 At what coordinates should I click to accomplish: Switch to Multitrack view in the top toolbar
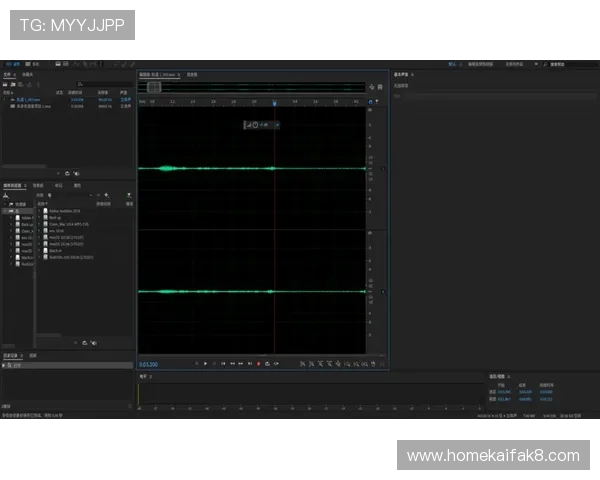[34, 64]
